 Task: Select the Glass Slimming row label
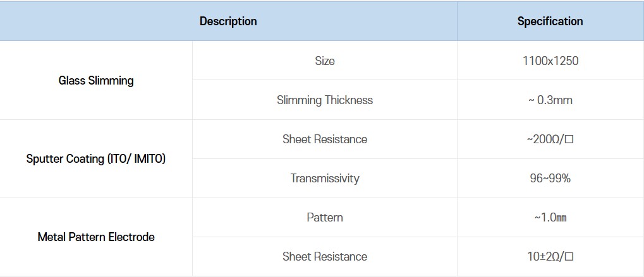96,81
